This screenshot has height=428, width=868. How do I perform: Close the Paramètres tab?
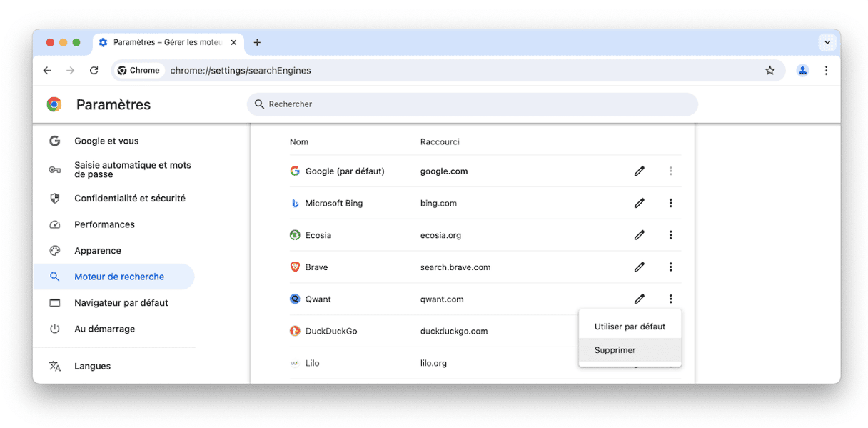pyautogui.click(x=233, y=42)
